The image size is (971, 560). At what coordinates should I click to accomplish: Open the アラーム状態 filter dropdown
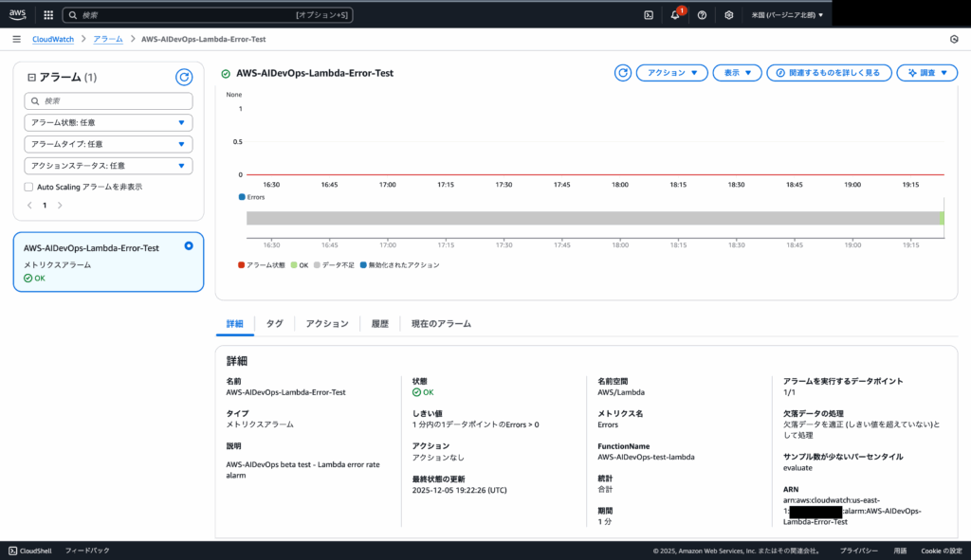point(108,122)
